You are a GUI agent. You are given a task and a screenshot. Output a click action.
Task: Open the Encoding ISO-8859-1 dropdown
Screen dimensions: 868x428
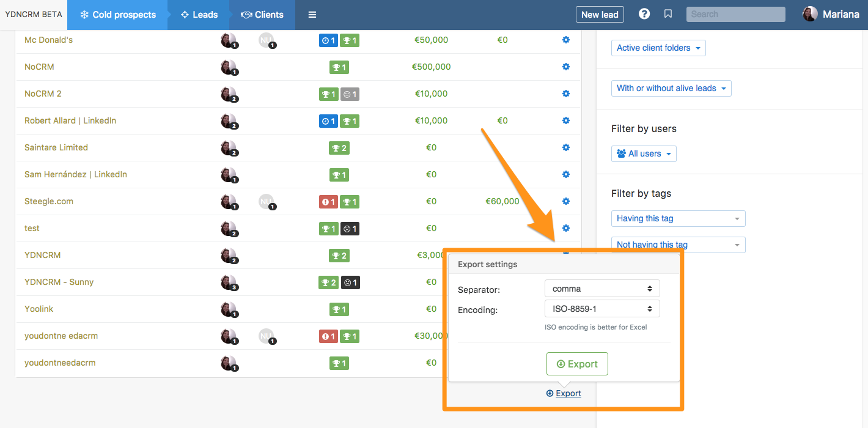click(x=601, y=309)
